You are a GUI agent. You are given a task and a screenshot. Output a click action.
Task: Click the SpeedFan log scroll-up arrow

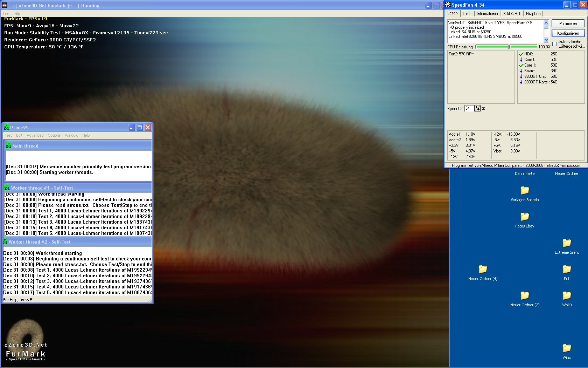[546, 23]
